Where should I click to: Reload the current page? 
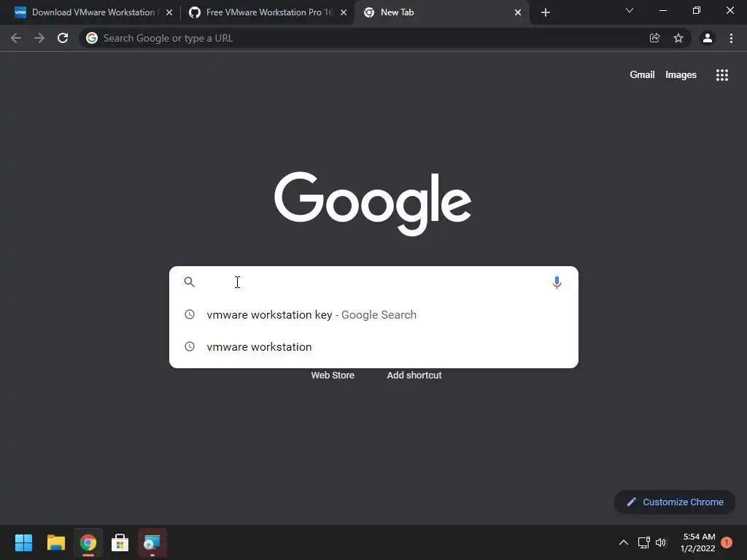coord(63,38)
